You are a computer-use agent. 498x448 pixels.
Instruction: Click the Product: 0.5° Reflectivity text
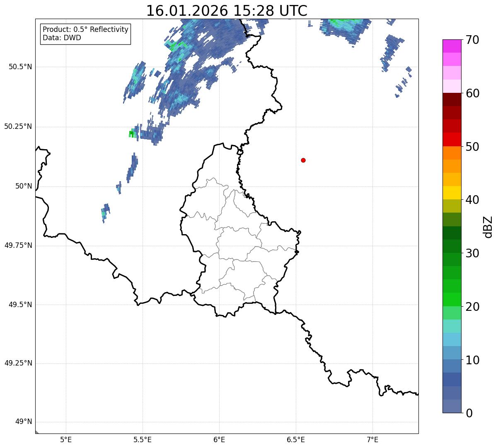coord(85,30)
